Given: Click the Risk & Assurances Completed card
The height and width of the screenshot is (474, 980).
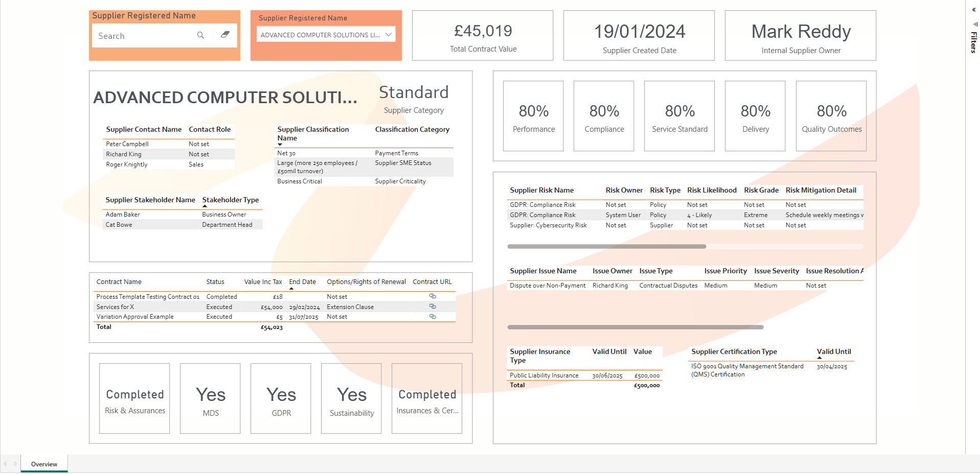Looking at the screenshot, I should coord(134,398).
